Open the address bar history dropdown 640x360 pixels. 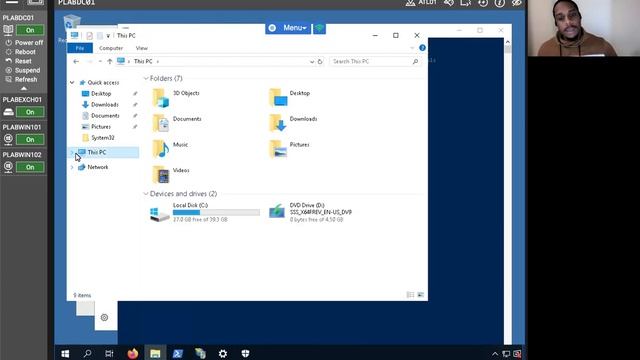pos(312,61)
